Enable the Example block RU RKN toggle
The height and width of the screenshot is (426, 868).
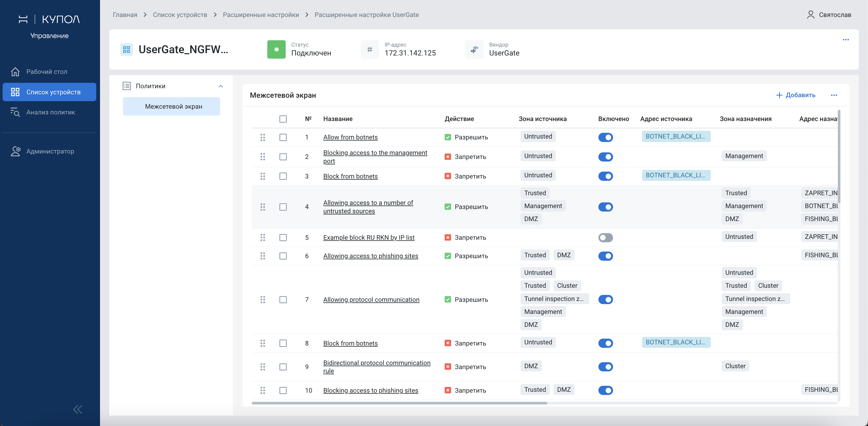(605, 238)
